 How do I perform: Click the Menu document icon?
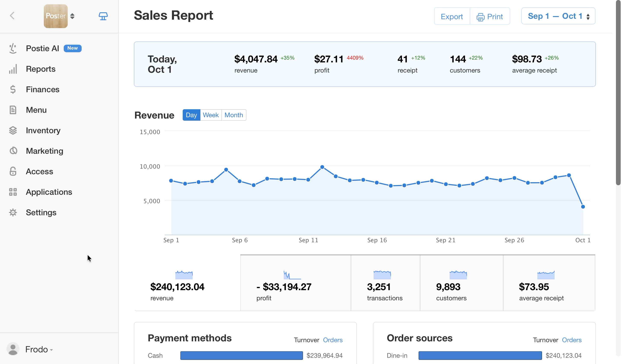pyautogui.click(x=13, y=110)
